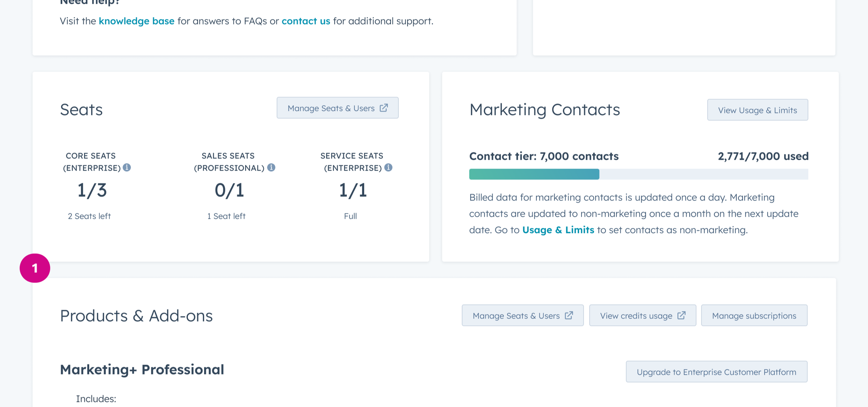Screen dimensions: 868x407
Task: Click the Products & Add-ons heading
Action: click(x=136, y=316)
